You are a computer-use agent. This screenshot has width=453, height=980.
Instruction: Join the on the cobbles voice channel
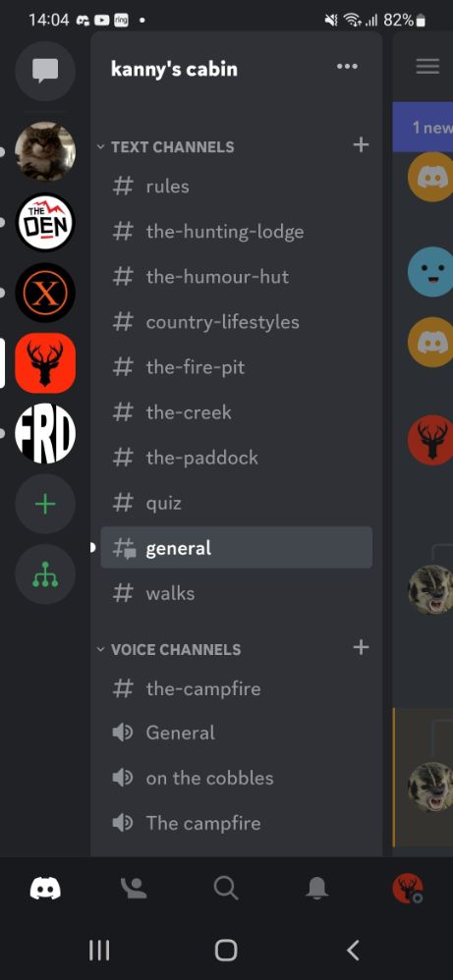click(x=237, y=778)
